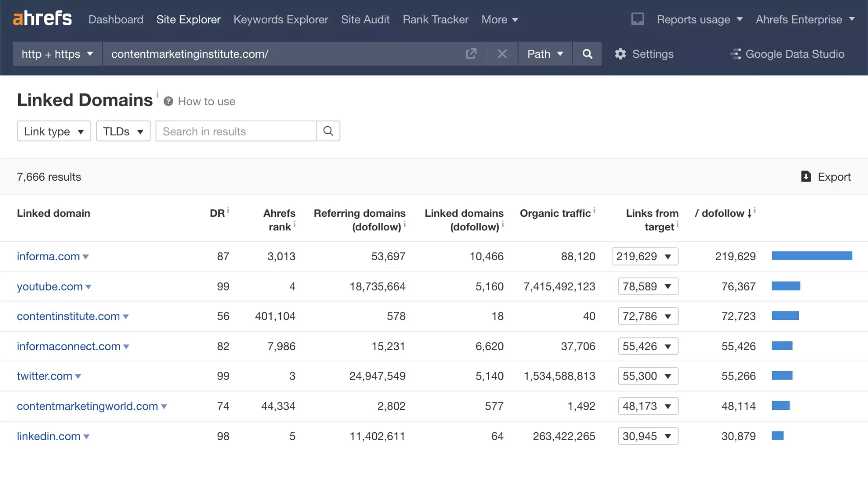868x488 pixels.
Task: Expand informa.com links from target 219,629
Action: (645, 256)
